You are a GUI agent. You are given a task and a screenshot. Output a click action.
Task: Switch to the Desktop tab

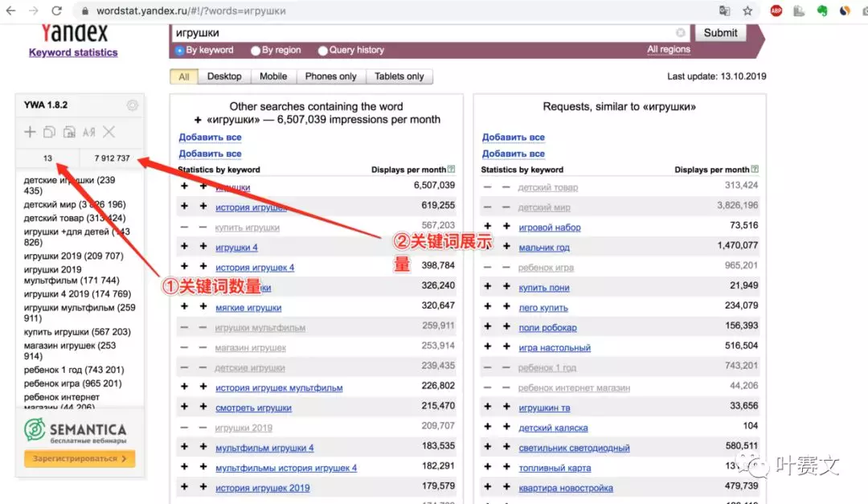(x=224, y=76)
